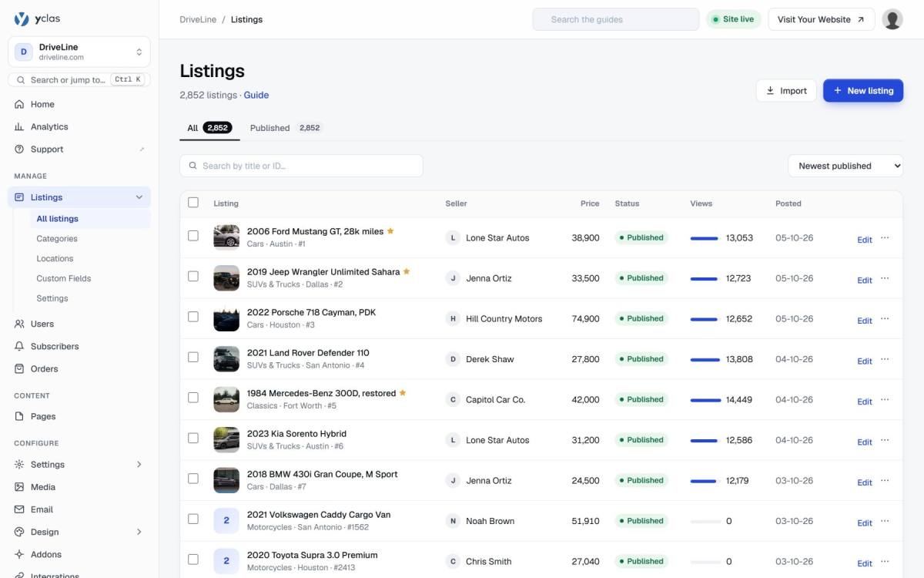Open more options for Ford Mustang row
Viewport: 924px width, 578px height.
tap(885, 238)
